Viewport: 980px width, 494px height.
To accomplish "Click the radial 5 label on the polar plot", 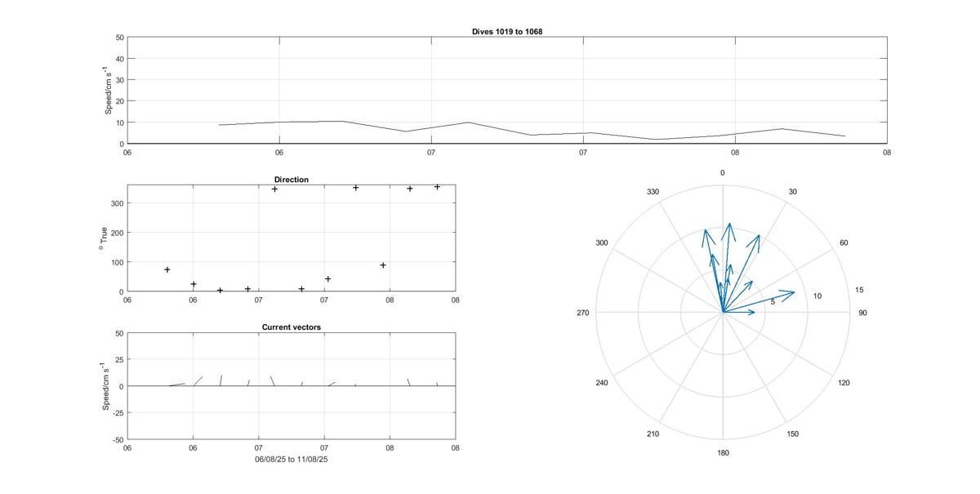I will click(773, 302).
